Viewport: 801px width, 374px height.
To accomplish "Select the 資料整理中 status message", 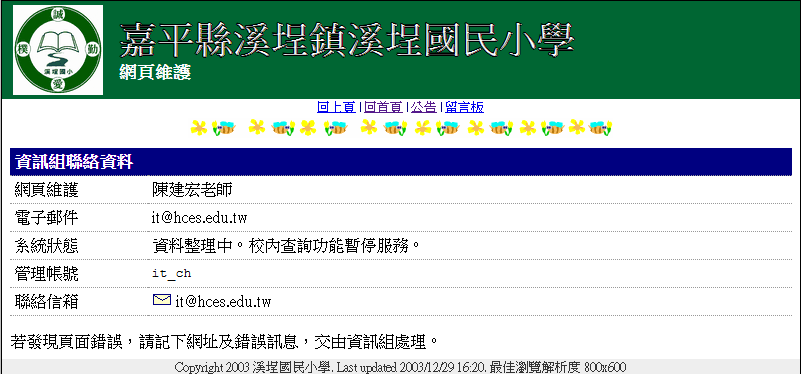I will (x=286, y=246).
